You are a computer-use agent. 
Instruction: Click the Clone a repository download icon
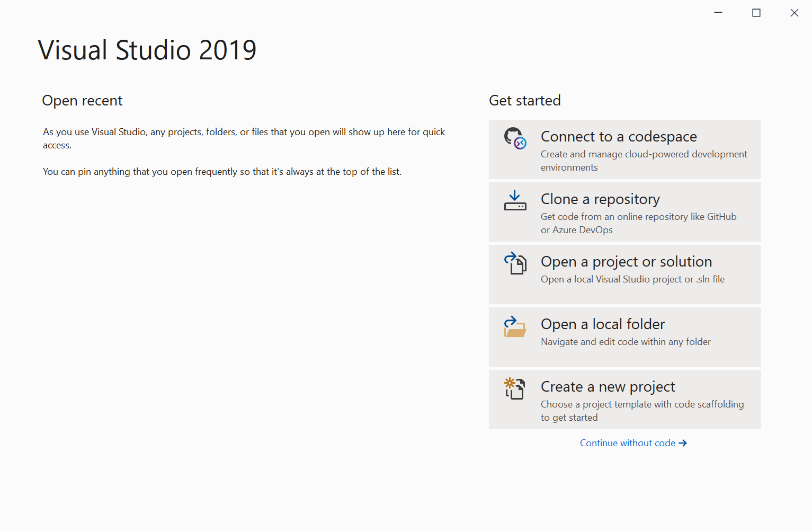point(515,201)
